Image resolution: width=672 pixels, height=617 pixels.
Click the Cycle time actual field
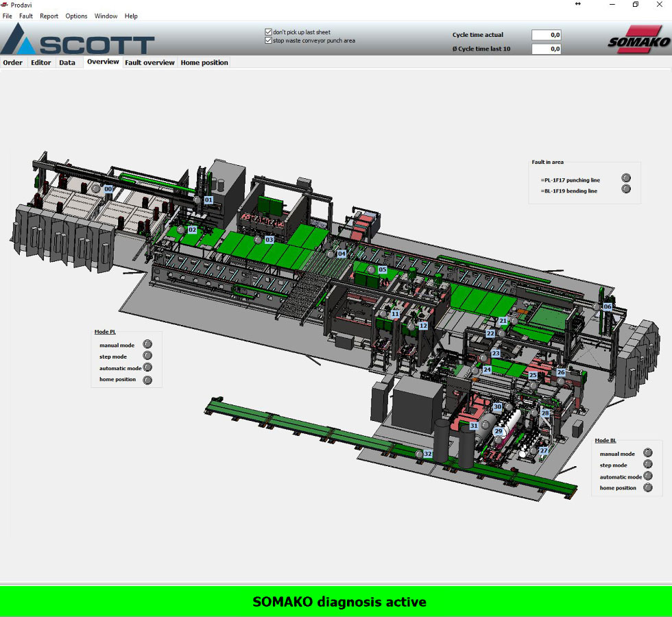[546, 35]
